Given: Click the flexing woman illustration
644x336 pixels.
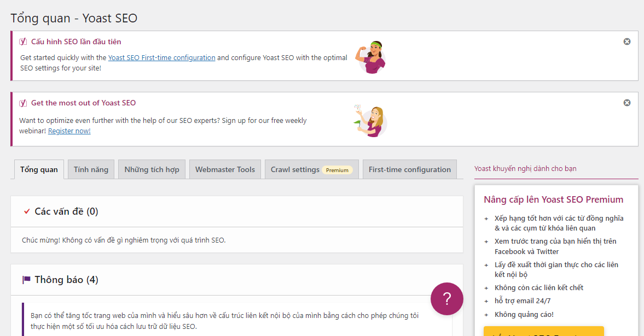Looking at the screenshot, I should coord(373,56).
